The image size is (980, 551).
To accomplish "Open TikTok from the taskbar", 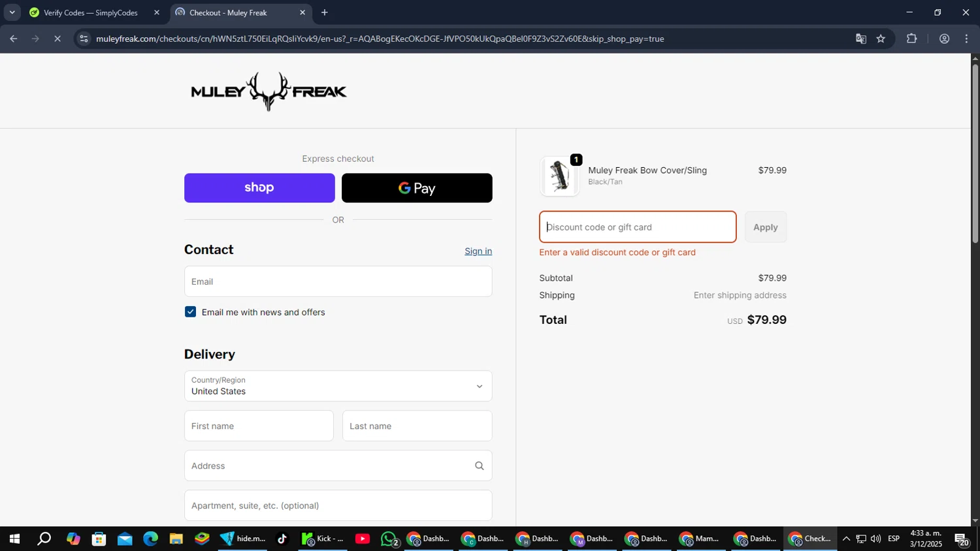I will tap(282, 539).
